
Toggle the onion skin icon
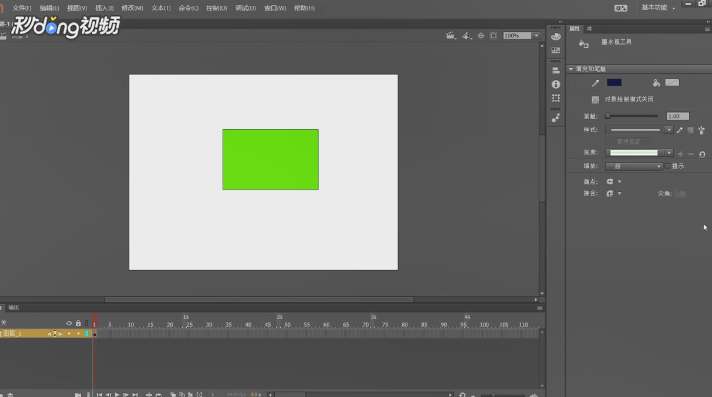pos(173,395)
